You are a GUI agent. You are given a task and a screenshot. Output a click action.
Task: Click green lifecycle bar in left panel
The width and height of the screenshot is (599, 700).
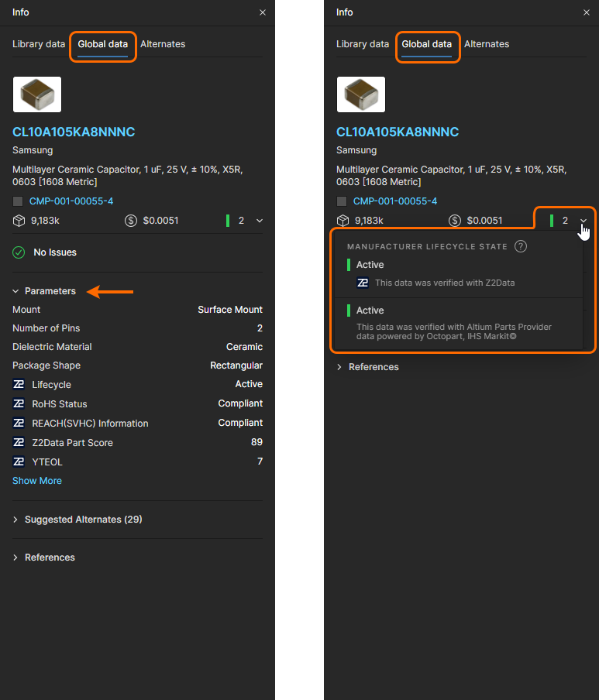(228, 221)
